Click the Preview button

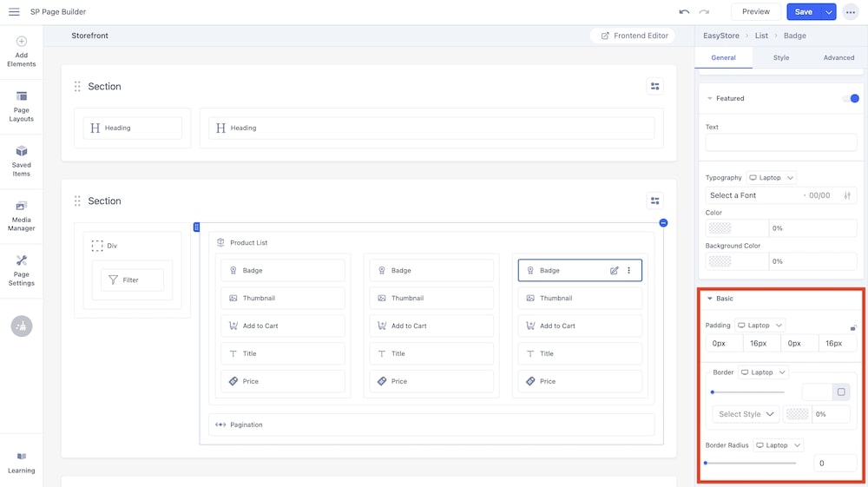click(755, 12)
